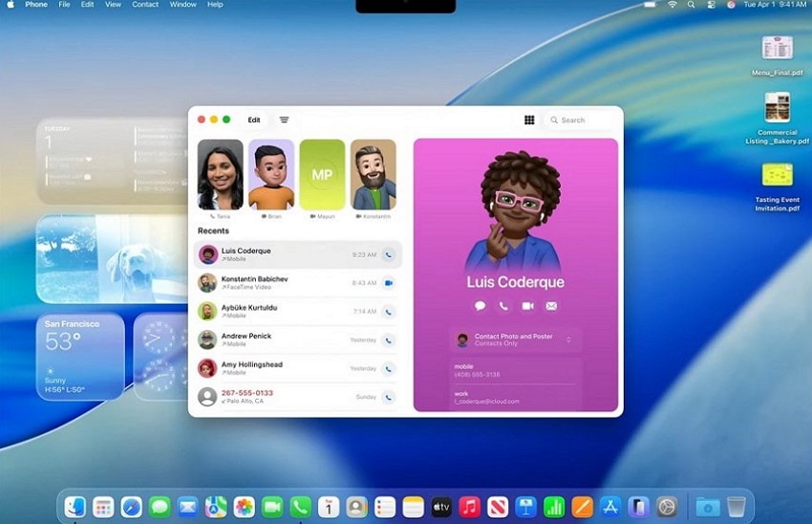
Task: Open the Help menu
Action: point(215,4)
